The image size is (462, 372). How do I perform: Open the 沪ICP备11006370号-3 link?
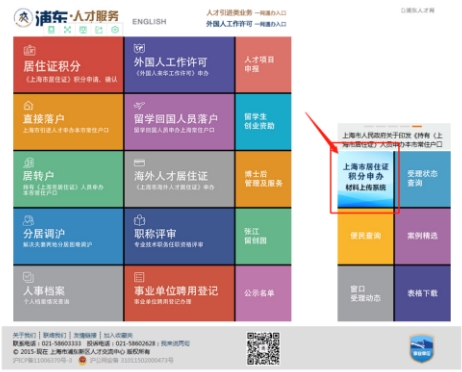coord(42,360)
